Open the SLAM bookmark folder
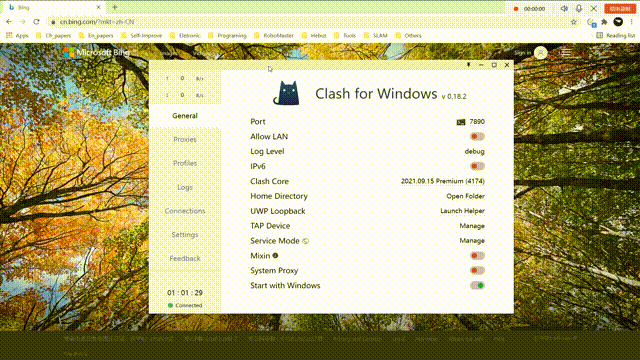Viewport: 640px width, 360px height. tap(375, 36)
